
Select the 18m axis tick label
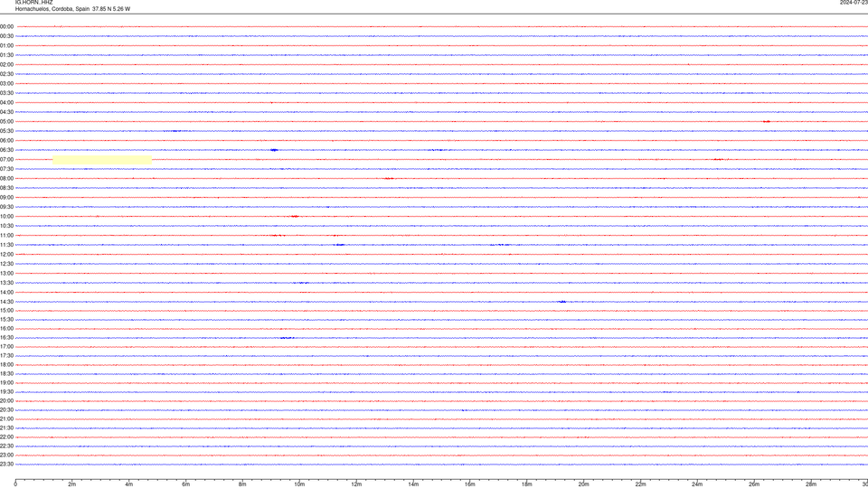click(x=526, y=484)
